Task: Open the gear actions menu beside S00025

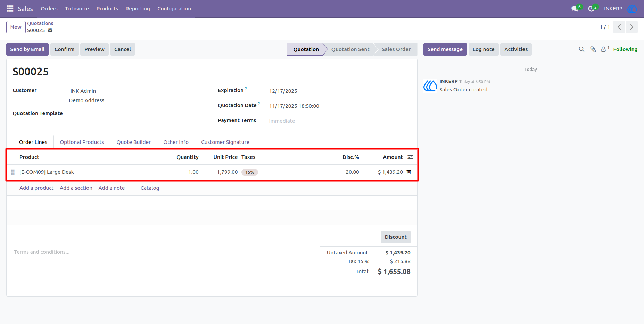Action: 50,30
